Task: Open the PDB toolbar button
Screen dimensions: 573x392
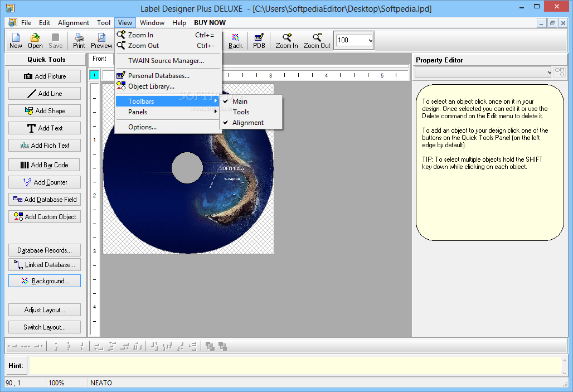Action: tap(259, 41)
